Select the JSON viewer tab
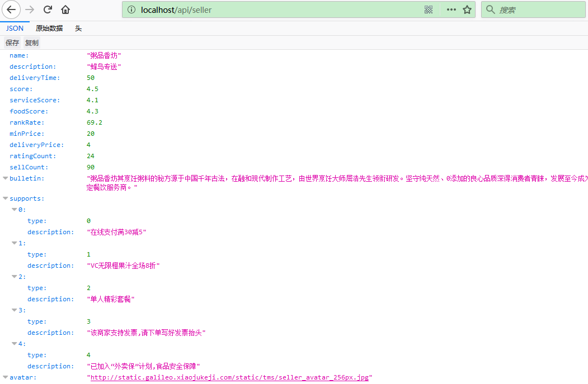Image resolution: width=588 pixels, height=384 pixels. 15,29
